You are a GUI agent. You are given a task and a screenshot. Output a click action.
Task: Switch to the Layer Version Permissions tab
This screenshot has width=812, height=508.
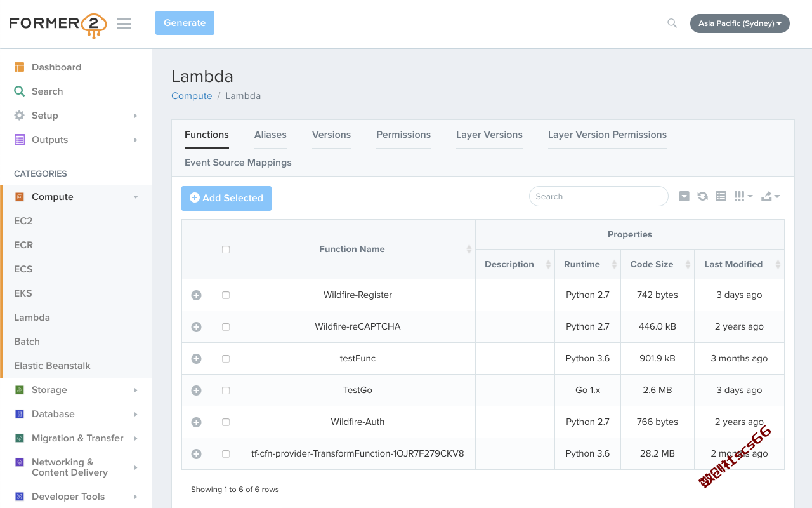coord(607,135)
